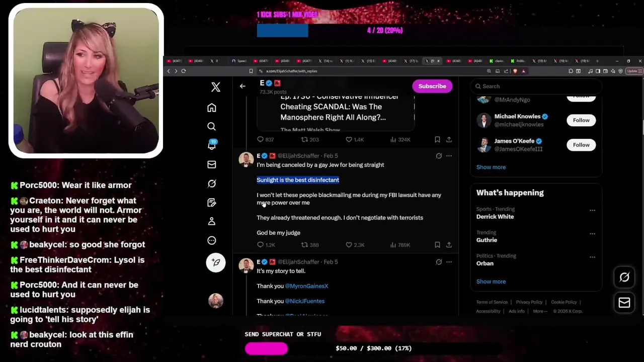The height and width of the screenshot is (362, 644).
Task: Open Terms of Service link
Action: click(492, 302)
